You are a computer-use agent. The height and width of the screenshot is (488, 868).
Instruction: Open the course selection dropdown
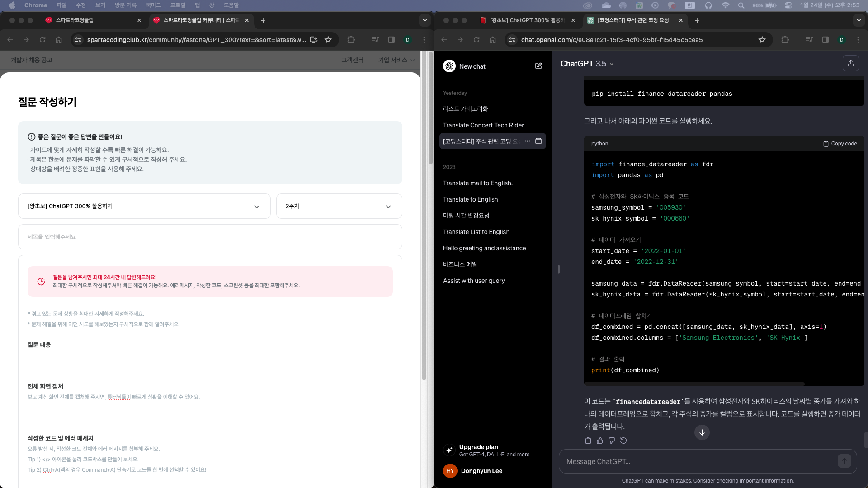144,206
